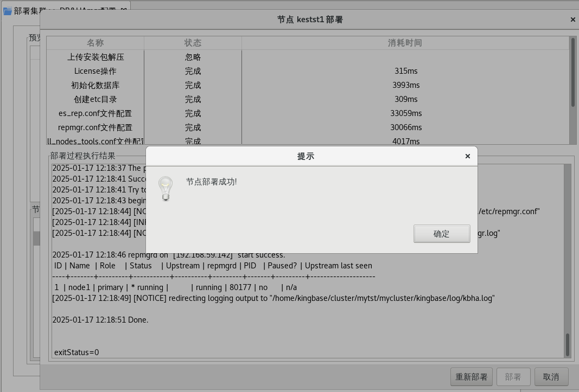Click the 消耗时间 column header
The width and height of the screenshot is (579, 392).
tap(405, 43)
